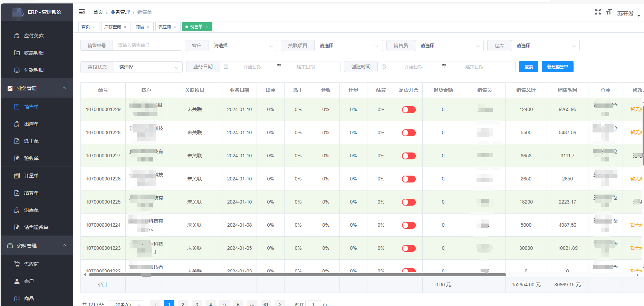
Task: Close the 首页 tab with its x
Action: coord(94,27)
